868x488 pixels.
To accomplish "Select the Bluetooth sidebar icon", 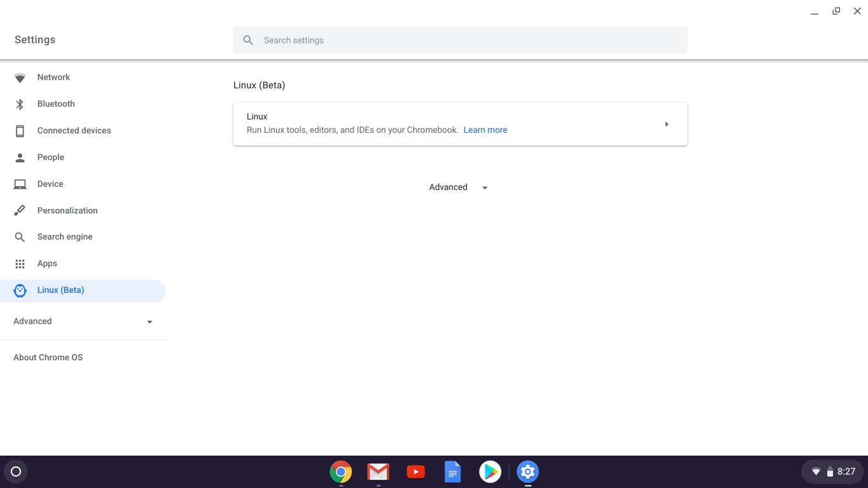I will point(20,104).
